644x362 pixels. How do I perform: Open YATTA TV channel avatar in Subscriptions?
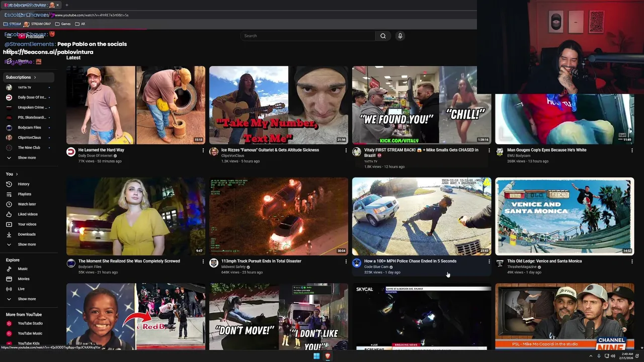[x=9, y=87]
